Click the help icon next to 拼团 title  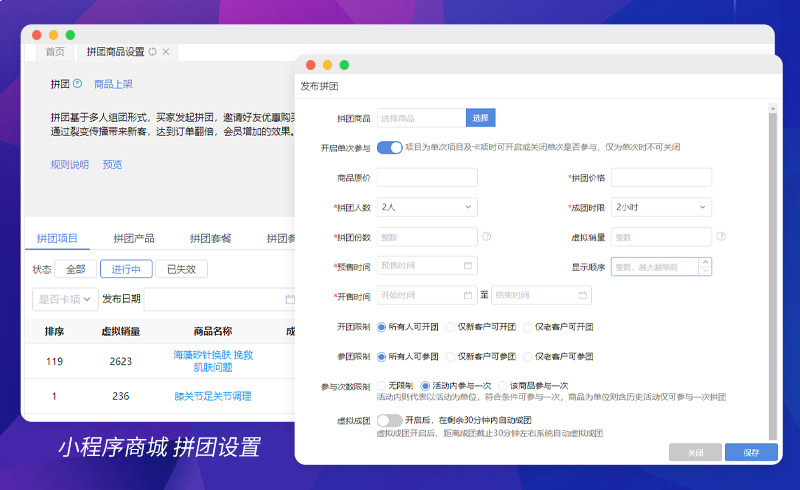pos(77,84)
